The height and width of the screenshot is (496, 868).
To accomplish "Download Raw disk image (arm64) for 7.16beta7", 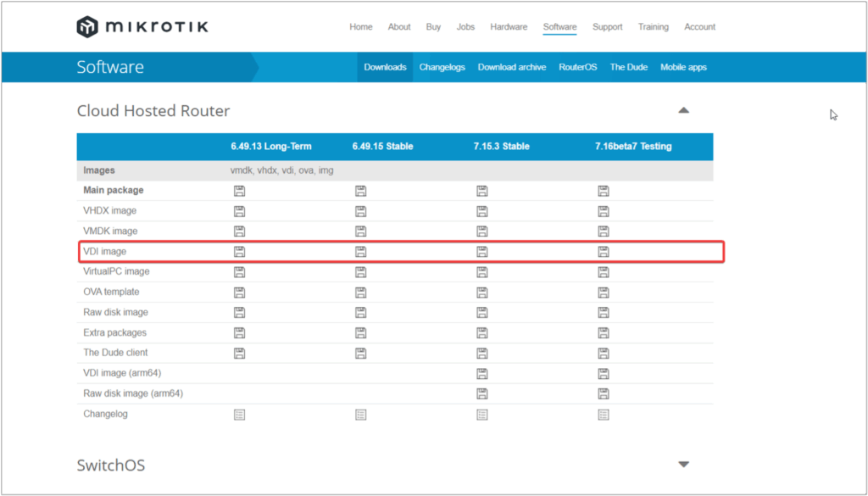I will click(604, 393).
